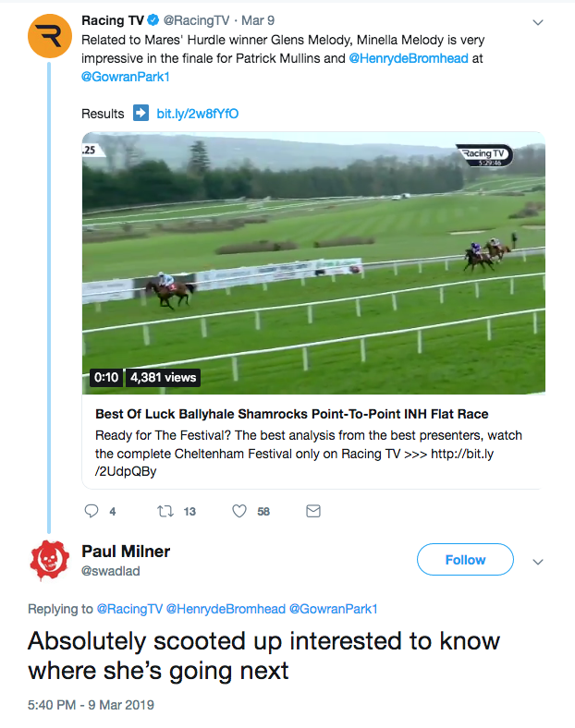
Task: Expand the Racing TV tweet options chevron
Action: [538, 22]
